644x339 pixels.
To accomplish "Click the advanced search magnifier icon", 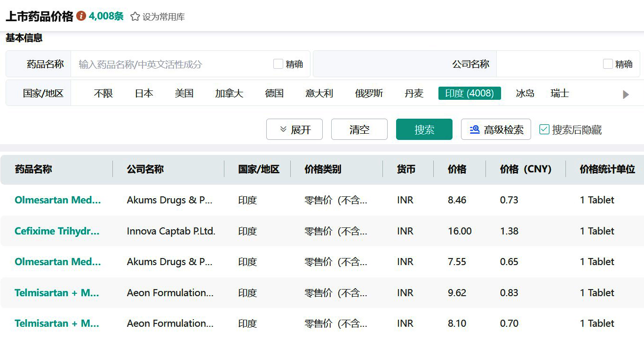I will click(475, 129).
